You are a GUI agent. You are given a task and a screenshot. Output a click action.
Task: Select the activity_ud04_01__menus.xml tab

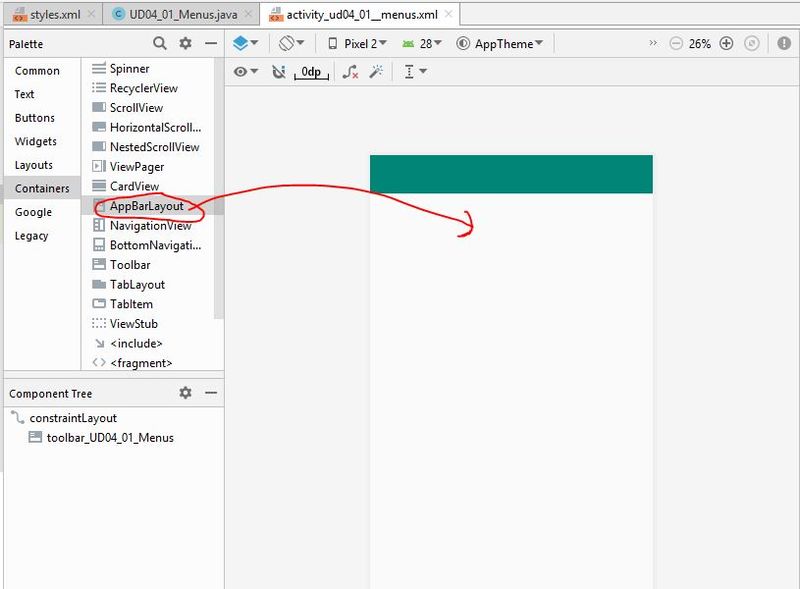click(x=362, y=15)
